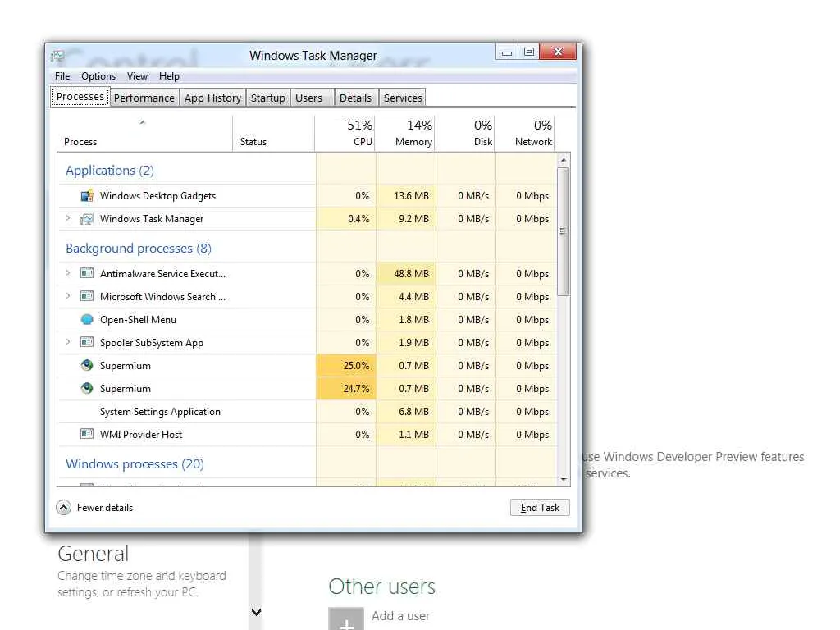Viewport: 840px width, 630px height.
Task: Sort by the CPU column header
Action: point(345,133)
